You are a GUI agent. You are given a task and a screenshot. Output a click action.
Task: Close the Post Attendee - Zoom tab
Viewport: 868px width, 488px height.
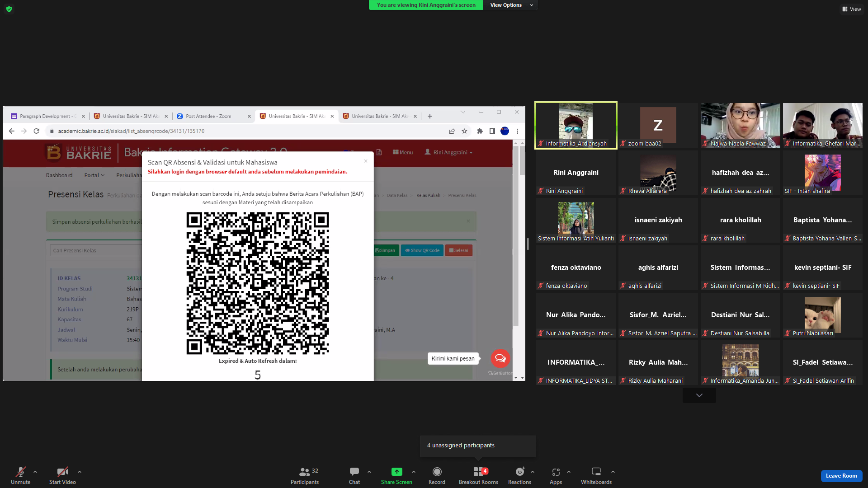point(249,116)
